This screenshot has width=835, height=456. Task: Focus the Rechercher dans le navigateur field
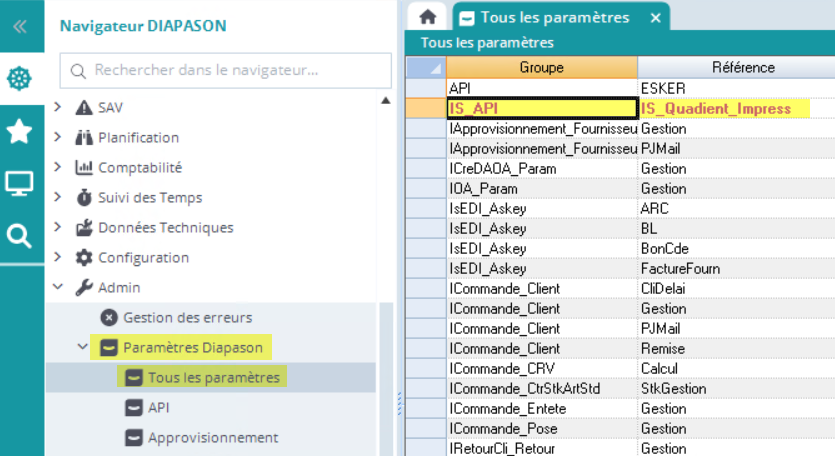226,70
